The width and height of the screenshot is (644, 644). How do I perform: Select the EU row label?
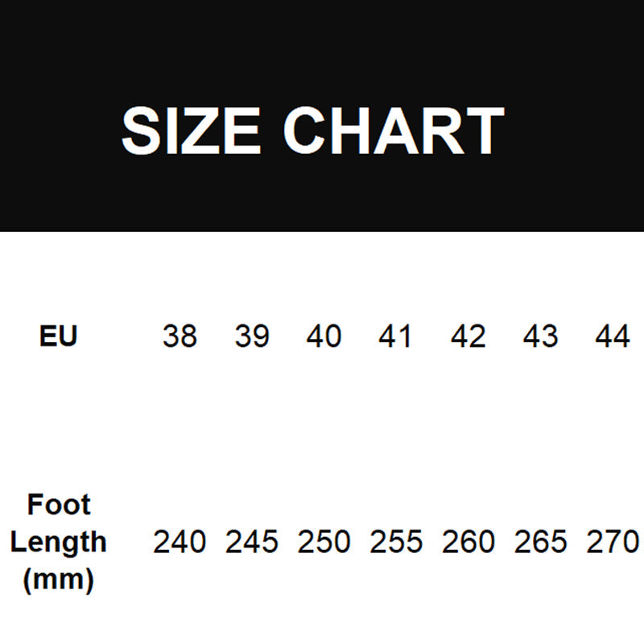pos(58,336)
